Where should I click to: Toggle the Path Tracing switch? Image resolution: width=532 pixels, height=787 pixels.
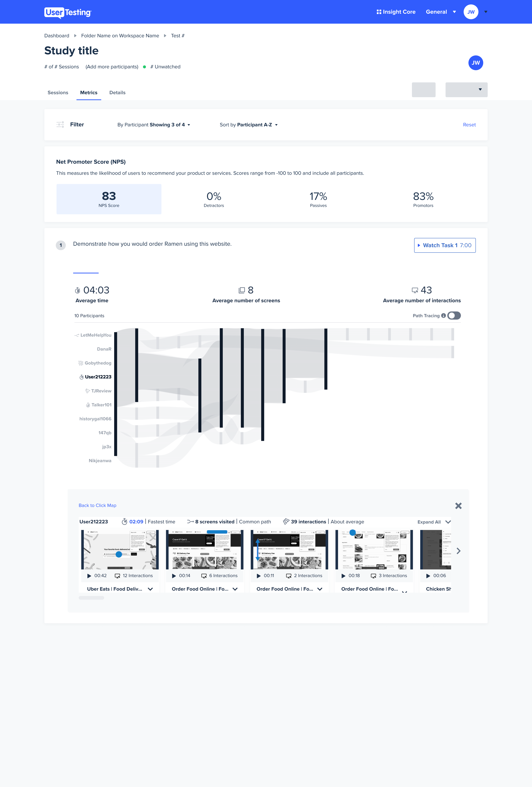pos(454,316)
